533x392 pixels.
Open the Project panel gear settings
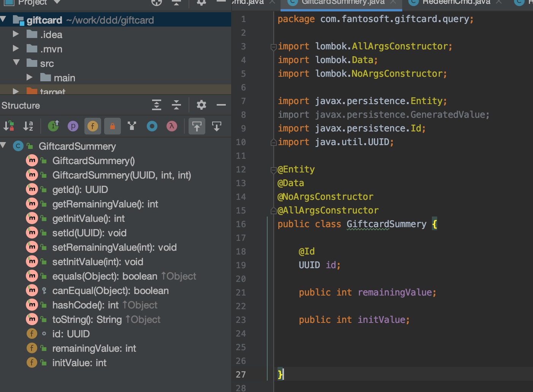click(201, 3)
